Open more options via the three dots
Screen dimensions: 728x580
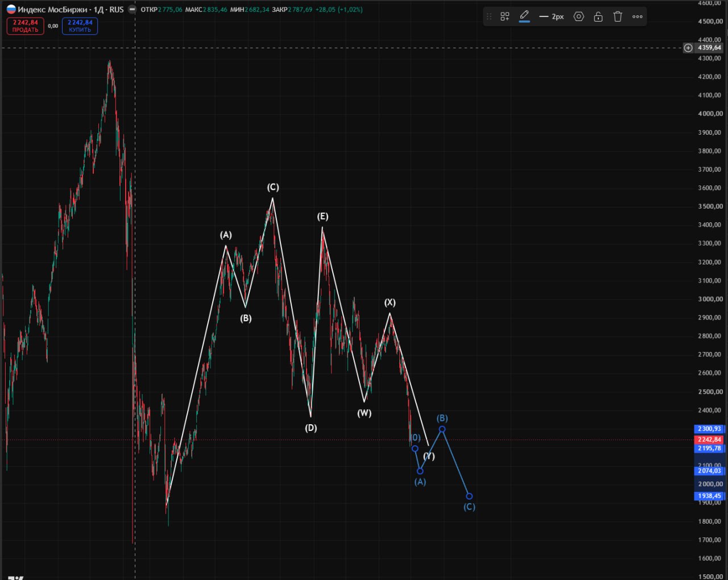pyautogui.click(x=638, y=16)
